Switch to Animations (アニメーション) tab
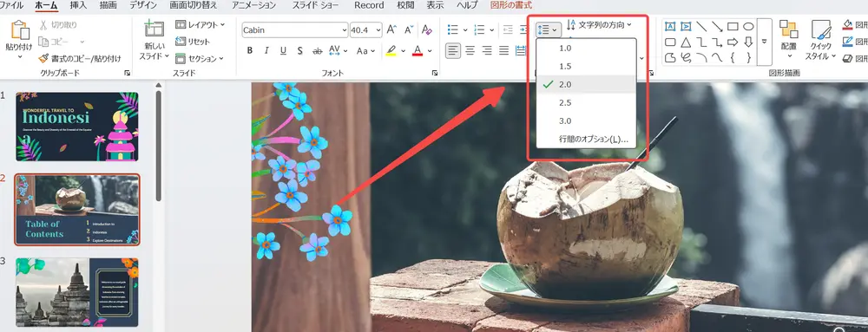This screenshot has width=868, height=332. point(253,5)
